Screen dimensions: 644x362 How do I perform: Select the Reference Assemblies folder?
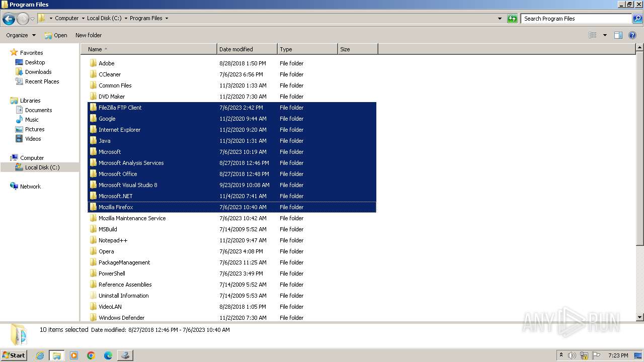[x=125, y=285]
